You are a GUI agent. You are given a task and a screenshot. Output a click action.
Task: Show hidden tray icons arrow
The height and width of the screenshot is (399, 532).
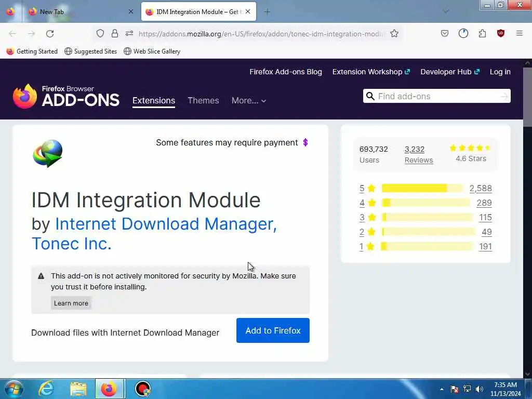pyautogui.click(x=442, y=389)
